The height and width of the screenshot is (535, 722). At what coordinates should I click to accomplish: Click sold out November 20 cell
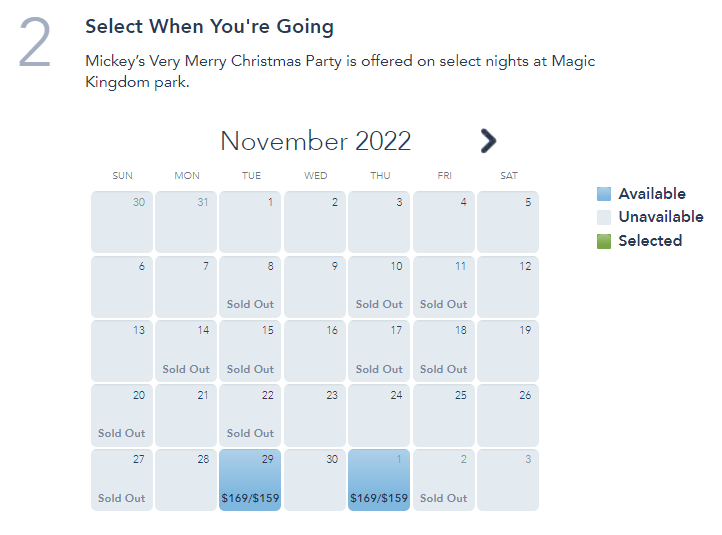tap(122, 415)
